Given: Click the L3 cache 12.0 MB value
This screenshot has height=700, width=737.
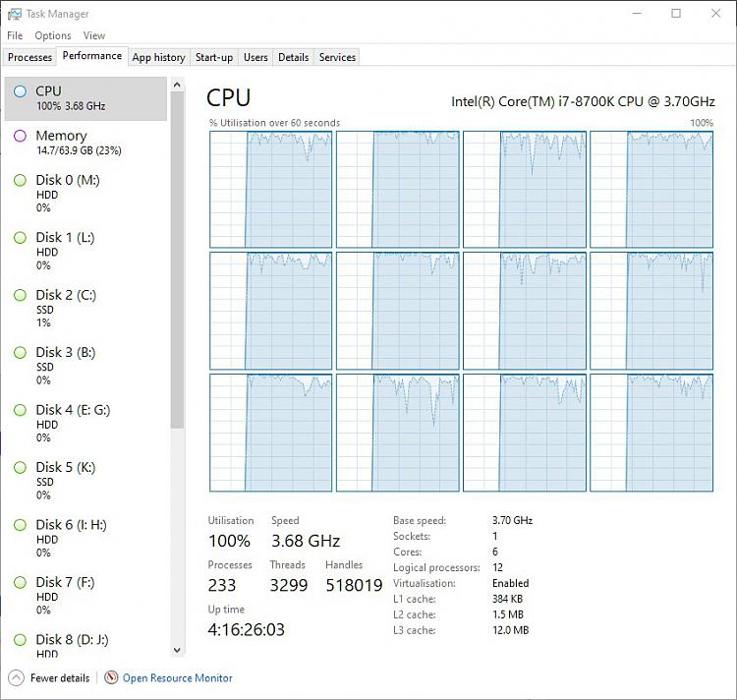Looking at the screenshot, I should point(510,630).
